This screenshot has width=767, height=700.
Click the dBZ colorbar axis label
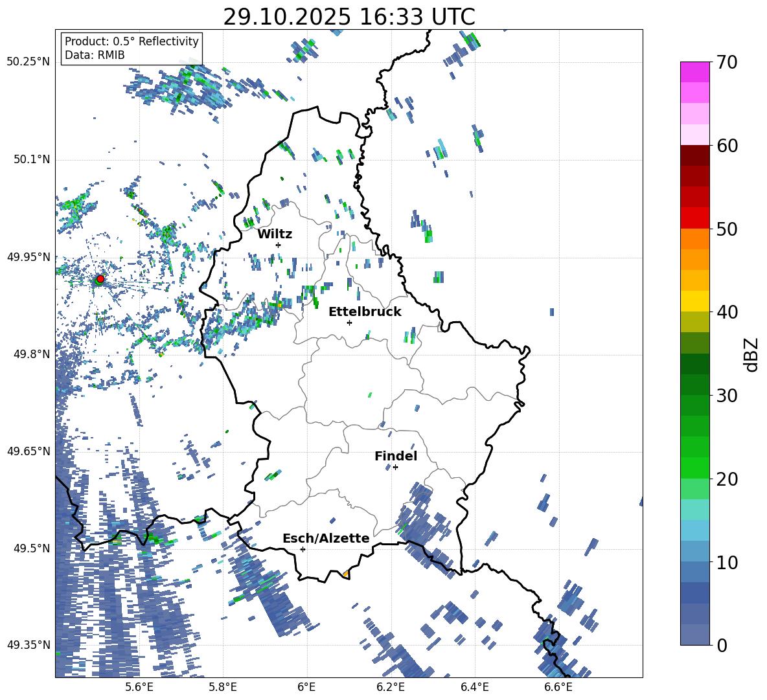click(x=751, y=355)
